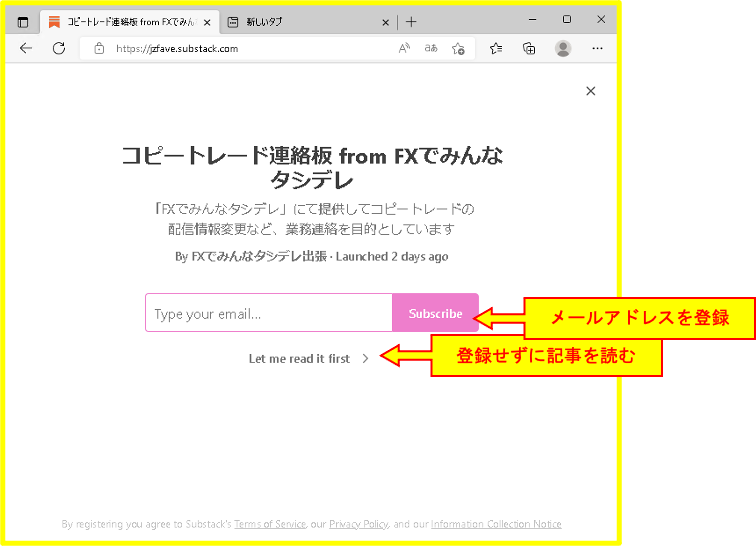
Task: Minimize the browser window
Action: (x=532, y=20)
